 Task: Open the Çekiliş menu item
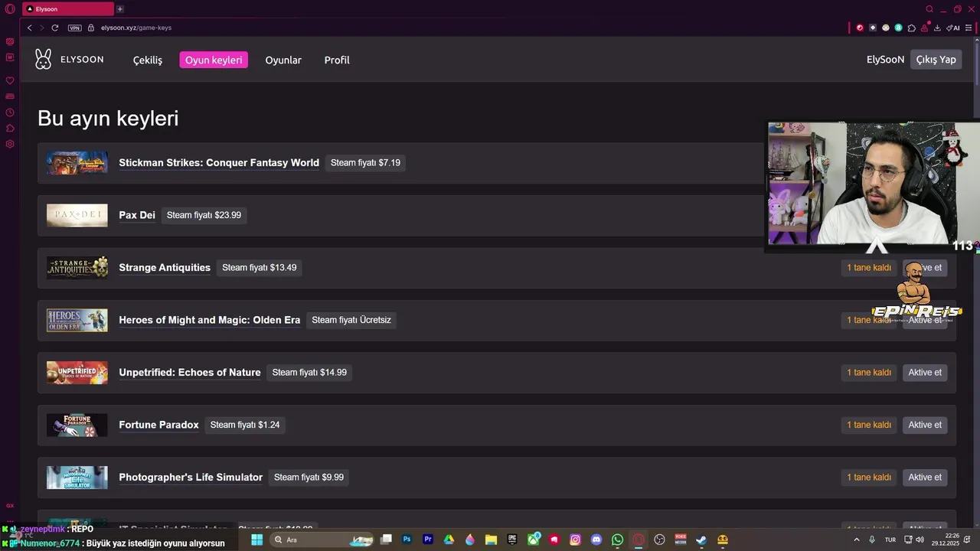click(x=148, y=60)
